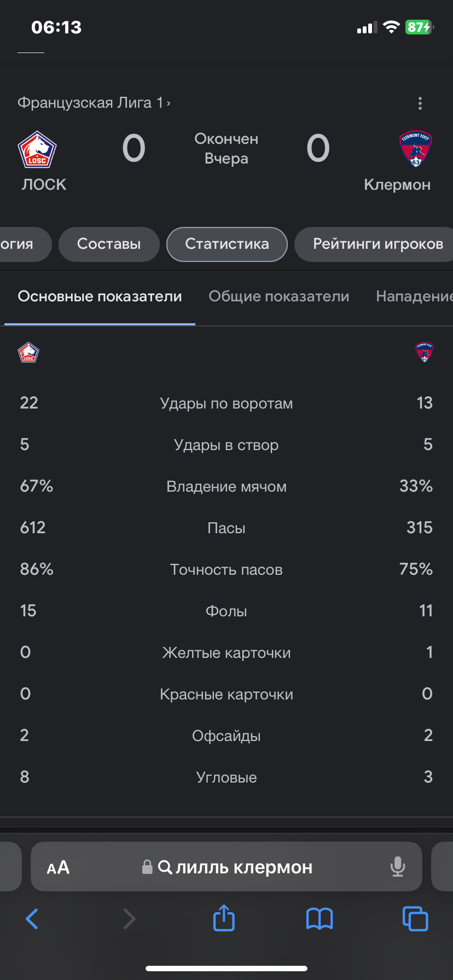Select the Статистика tab chip
The width and height of the screenshot is (453, 980).
226,244
